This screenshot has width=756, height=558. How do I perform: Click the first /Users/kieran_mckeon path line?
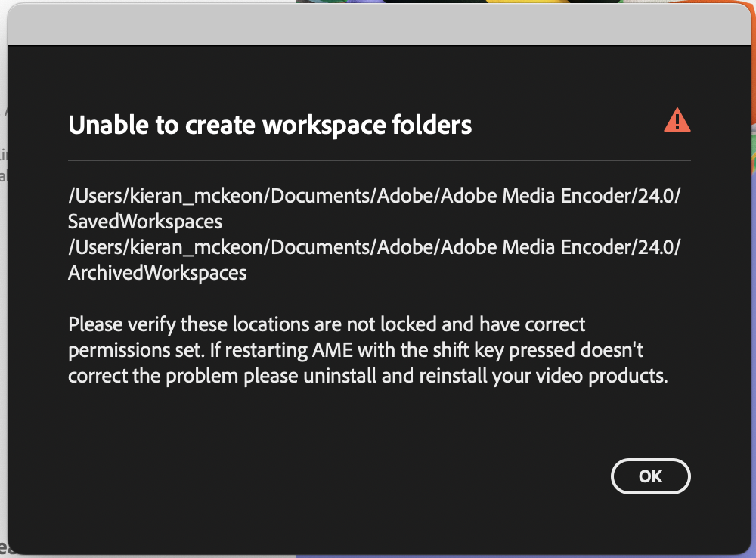pyautogui.click(x=374, y=196)
